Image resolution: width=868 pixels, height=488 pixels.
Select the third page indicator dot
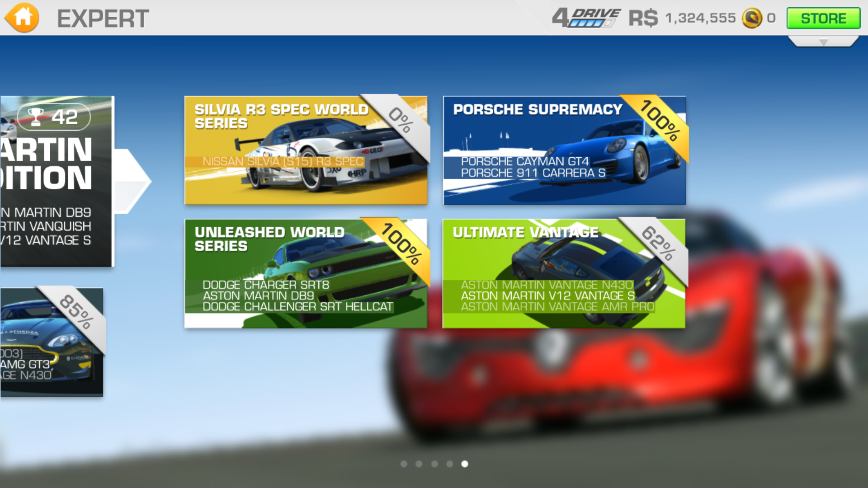tap(434, 464)
